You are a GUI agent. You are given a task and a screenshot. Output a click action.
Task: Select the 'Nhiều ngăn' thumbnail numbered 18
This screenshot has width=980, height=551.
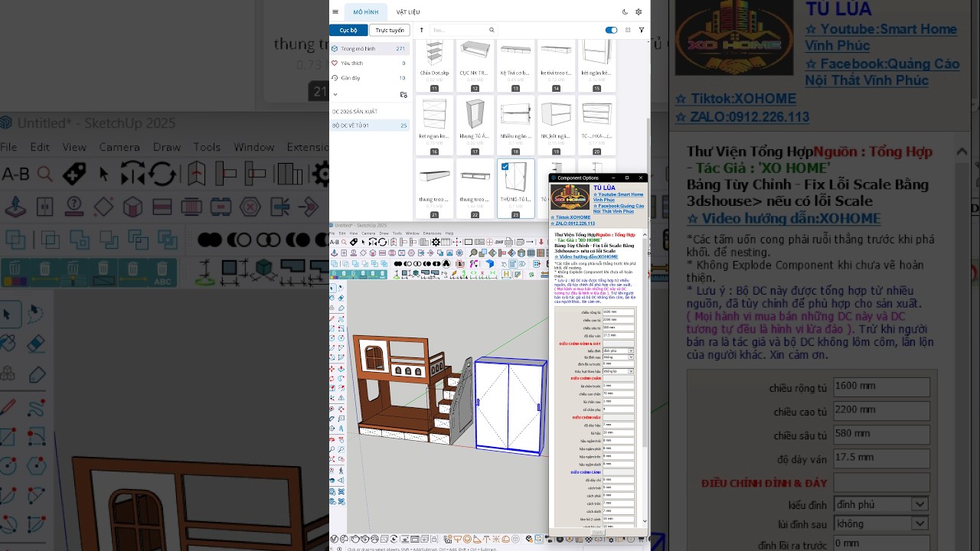point(515,125)
